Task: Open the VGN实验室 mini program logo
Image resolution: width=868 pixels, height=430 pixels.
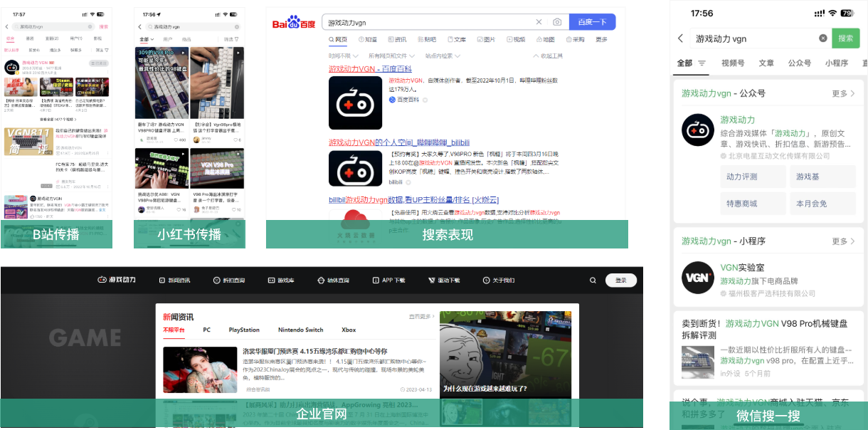Action: 698,278
